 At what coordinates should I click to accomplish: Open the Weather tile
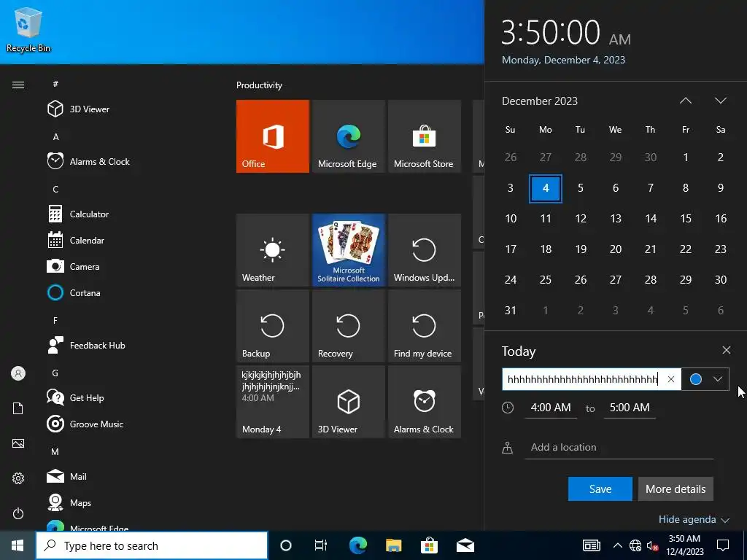[273, 250]
